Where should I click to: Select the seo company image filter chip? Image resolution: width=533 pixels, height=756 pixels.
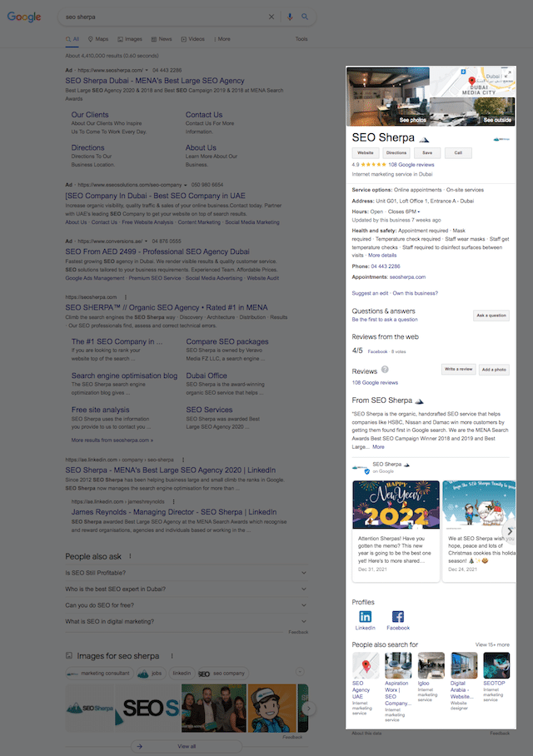click(222, 673)
